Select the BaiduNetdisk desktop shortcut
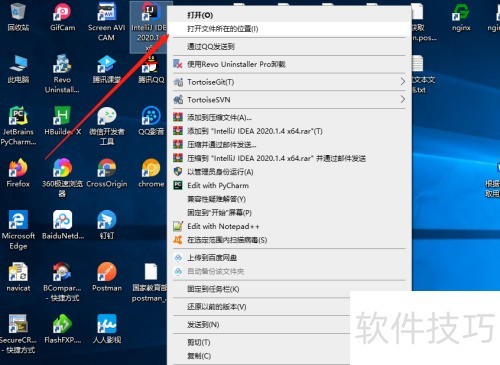Screen dimensions: 500x365 coord(62,225)
